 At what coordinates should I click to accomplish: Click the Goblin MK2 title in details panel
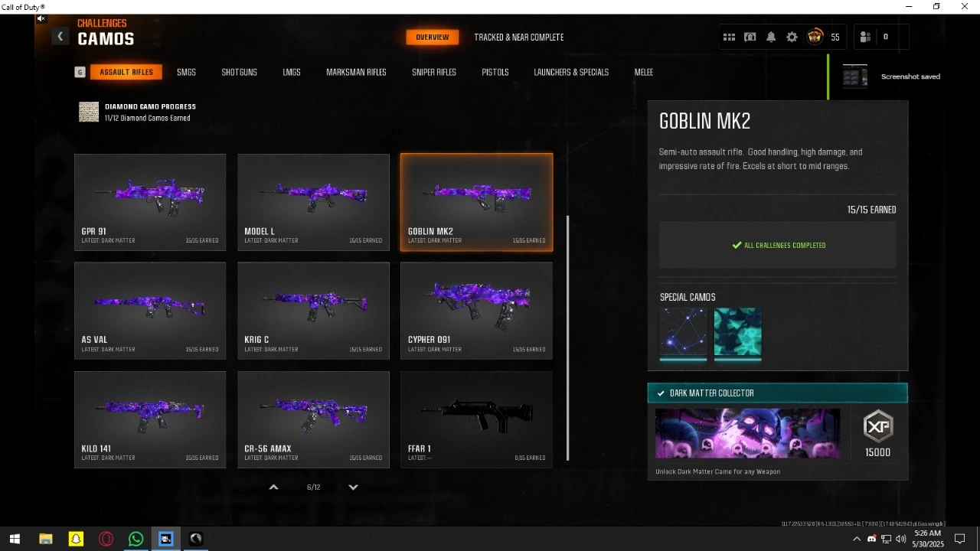[x=705, y=121]
